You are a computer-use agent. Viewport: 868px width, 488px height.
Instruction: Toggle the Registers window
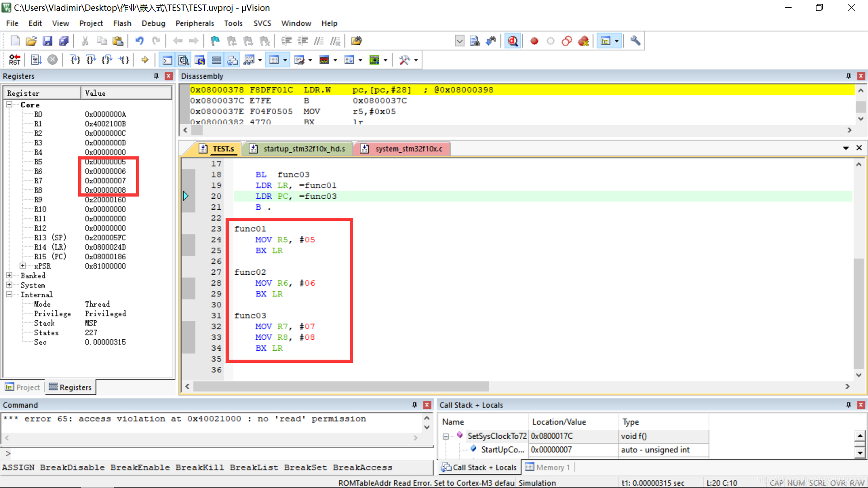217,60
